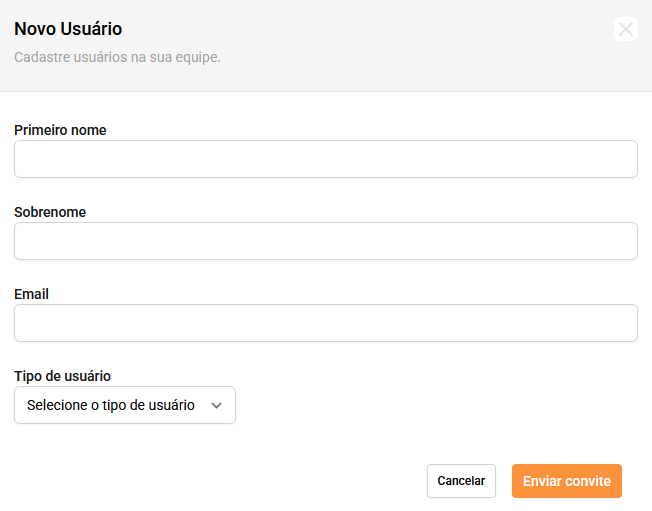Place cursor in the first name box
The width and height of the screenshot is (652, 511).
tap(326, 159)
